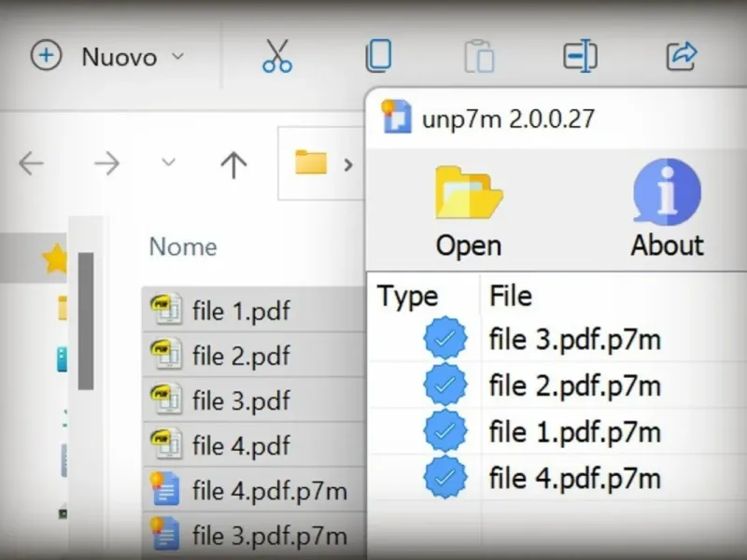Click the Copy icon in Explorer toolbar

click(x=379, y=56)
